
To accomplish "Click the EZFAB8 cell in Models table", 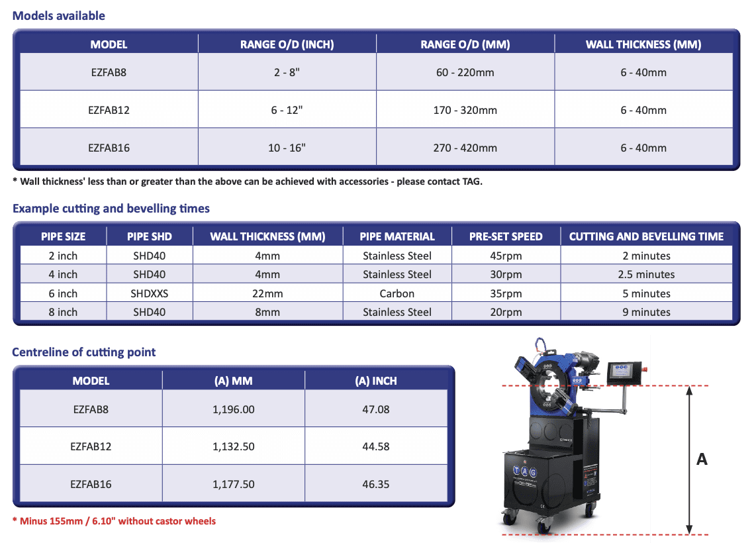I will click(109, 72).
